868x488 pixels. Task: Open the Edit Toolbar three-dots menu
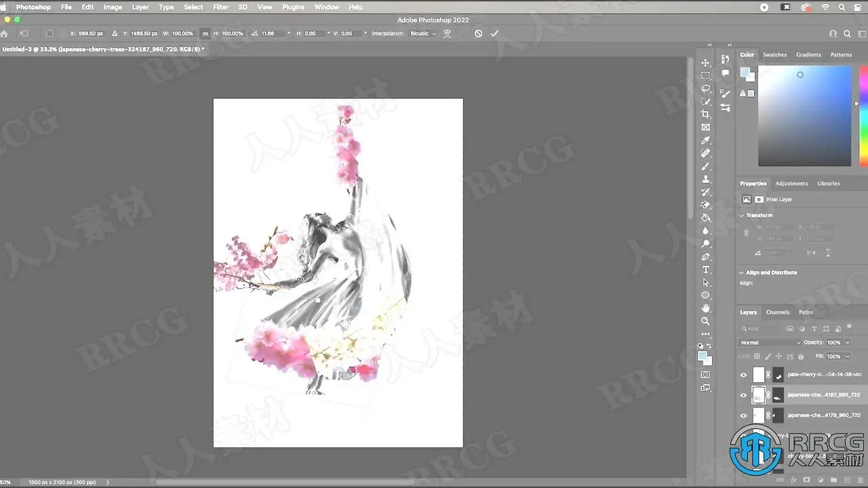coord(706,334)
